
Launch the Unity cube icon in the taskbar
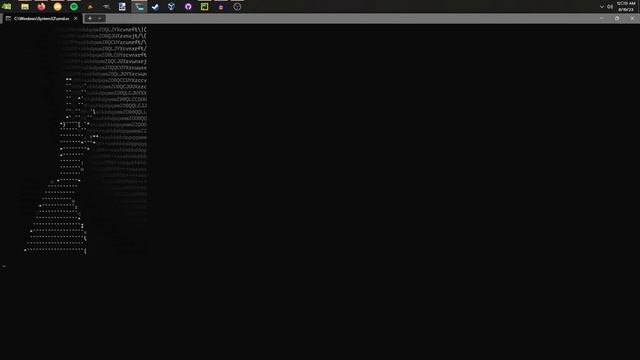tap(171, 7)
